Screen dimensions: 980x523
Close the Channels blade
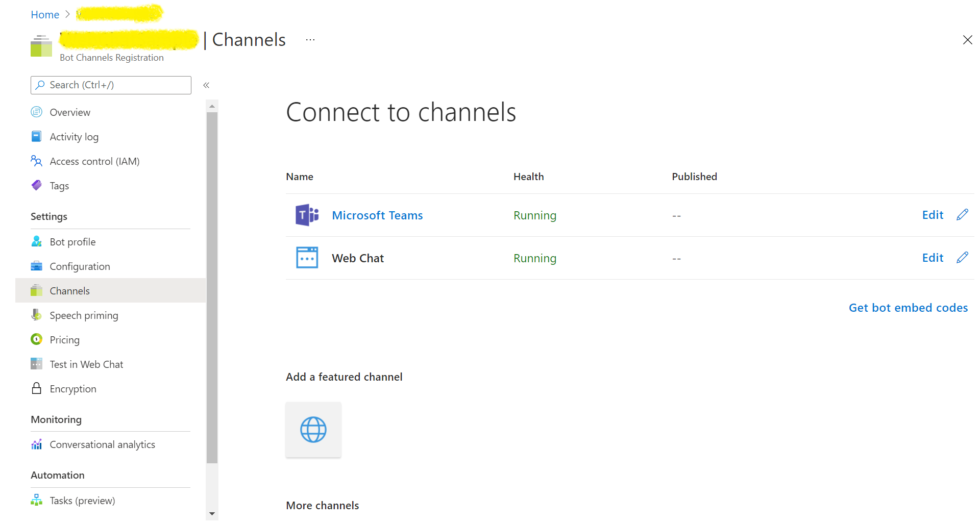coord(967,40)
